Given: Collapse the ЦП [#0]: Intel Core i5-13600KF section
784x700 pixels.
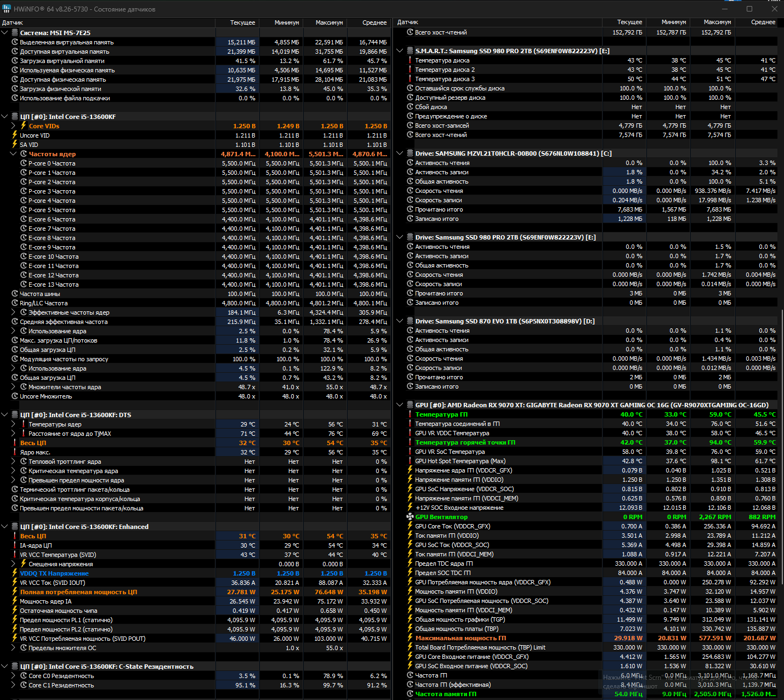Looking at the screenshot, I should (x=5, y=117).
